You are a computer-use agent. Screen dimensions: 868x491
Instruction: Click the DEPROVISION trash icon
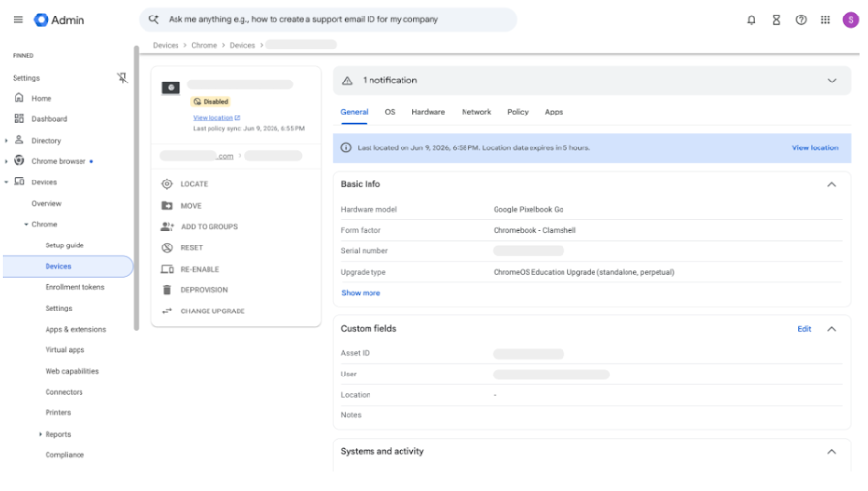167,290
